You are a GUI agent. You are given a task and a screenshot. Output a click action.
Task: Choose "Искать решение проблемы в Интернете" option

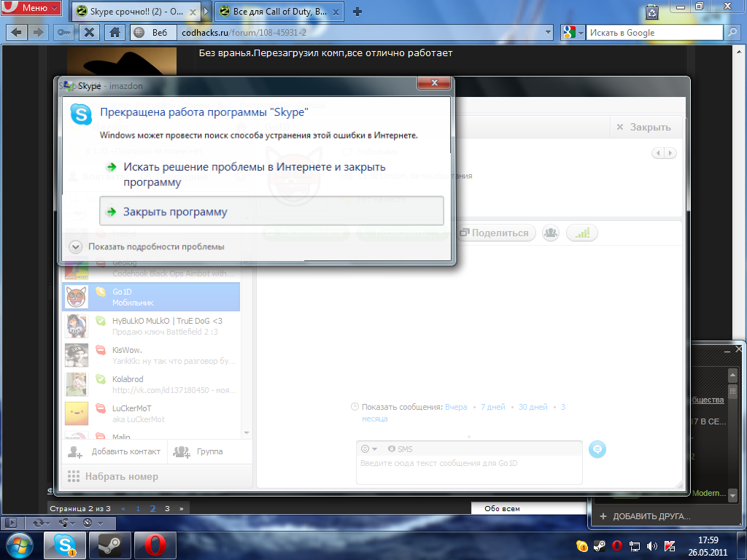pyautogui.click(x=271, y=174)
